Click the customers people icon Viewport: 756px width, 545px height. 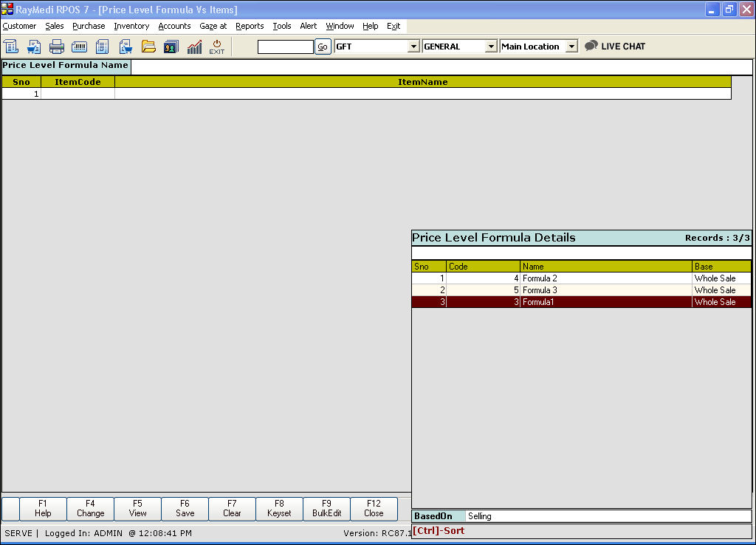(171, 47)
